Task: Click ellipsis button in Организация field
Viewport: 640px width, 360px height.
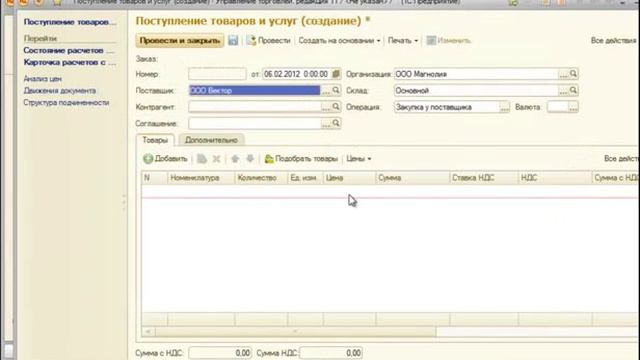Action: 563,74
